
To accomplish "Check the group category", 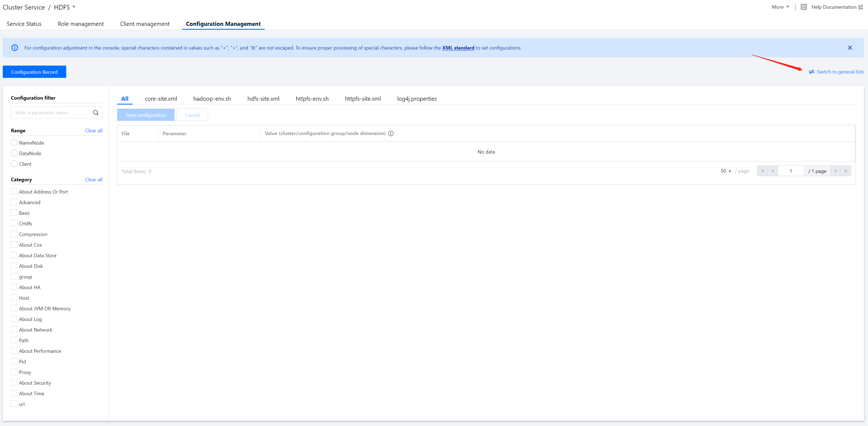I will tap(14, 277).
